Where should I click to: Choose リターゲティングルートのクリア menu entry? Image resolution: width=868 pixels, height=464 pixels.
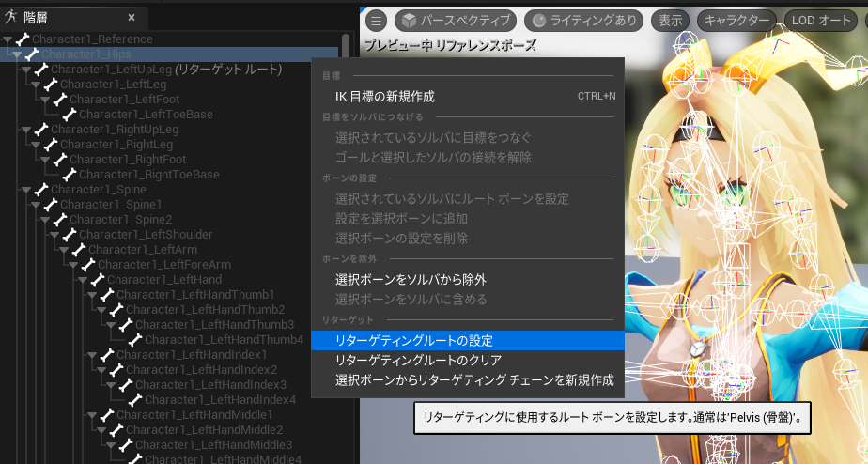[468, 361]
